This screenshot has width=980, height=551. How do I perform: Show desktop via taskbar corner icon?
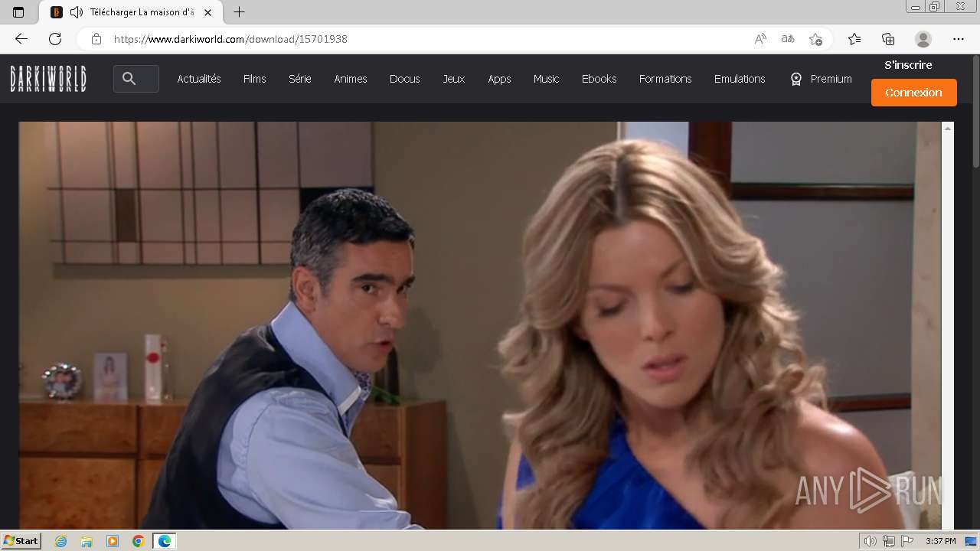(x=971, y=541)
